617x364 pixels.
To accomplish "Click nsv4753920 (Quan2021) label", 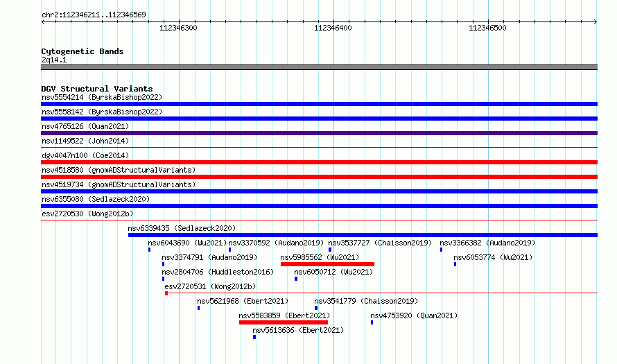I will pos(414,315).
